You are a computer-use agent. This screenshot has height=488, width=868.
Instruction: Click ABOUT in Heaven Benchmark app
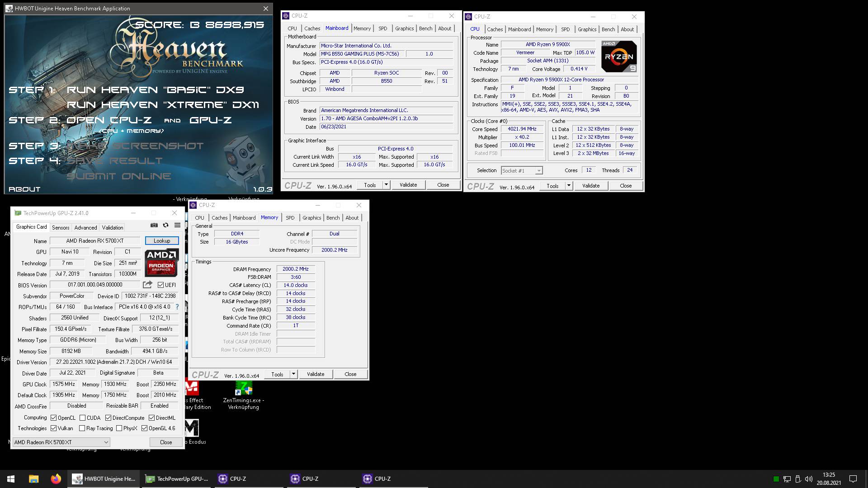pos(24,189)
